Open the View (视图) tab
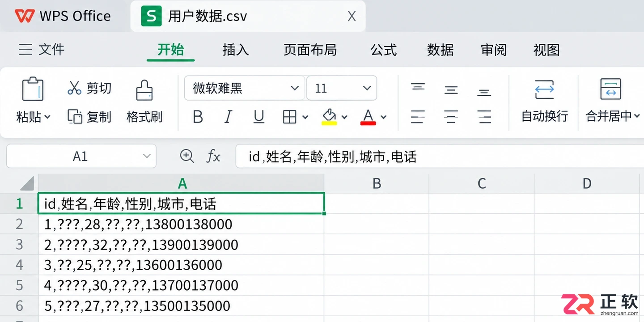The height and width of the screenshot is (322, 644). [x=547, y=50]
